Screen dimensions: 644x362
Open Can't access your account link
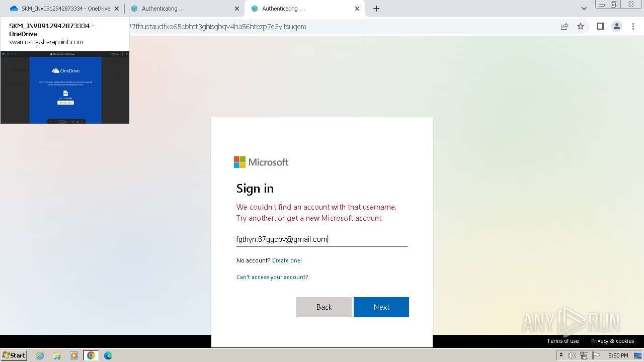(272, 277)
